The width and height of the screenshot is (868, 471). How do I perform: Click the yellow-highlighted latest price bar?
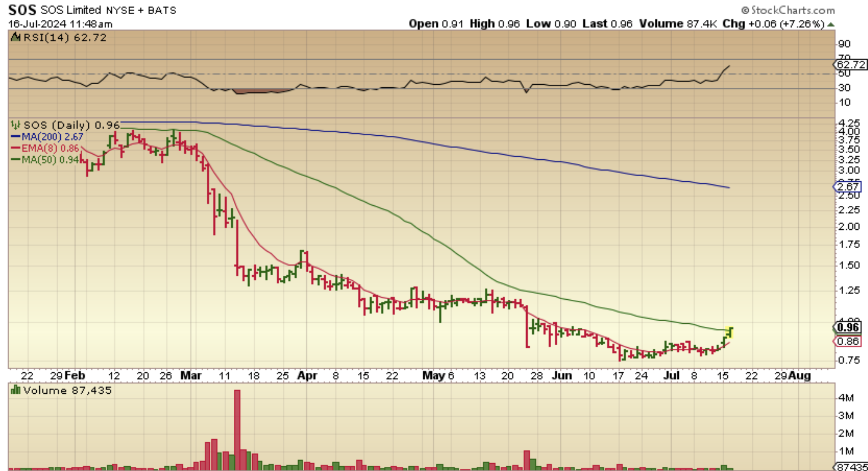(x=730, y=332)
